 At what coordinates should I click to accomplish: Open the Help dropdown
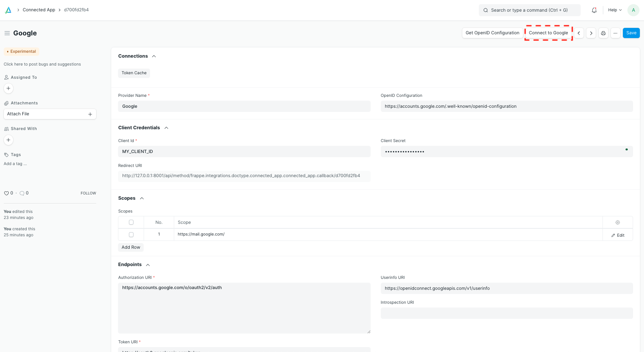[x=615, y=10]
